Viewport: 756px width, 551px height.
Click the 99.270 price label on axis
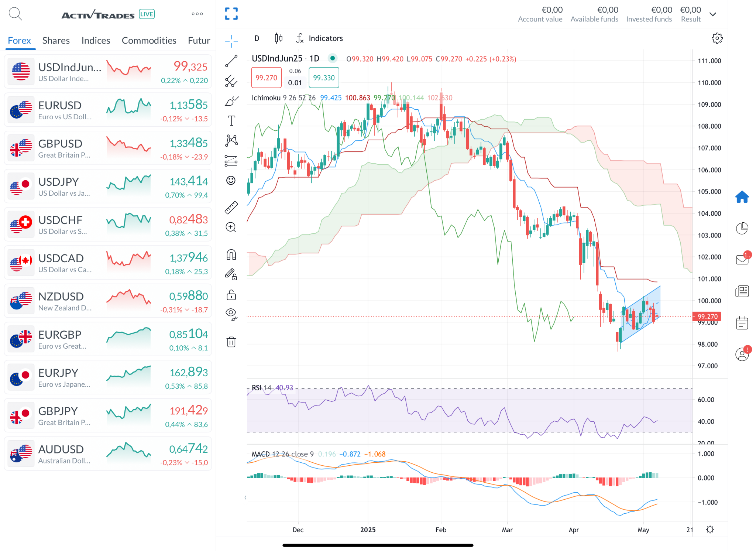(x=707, y=316)
